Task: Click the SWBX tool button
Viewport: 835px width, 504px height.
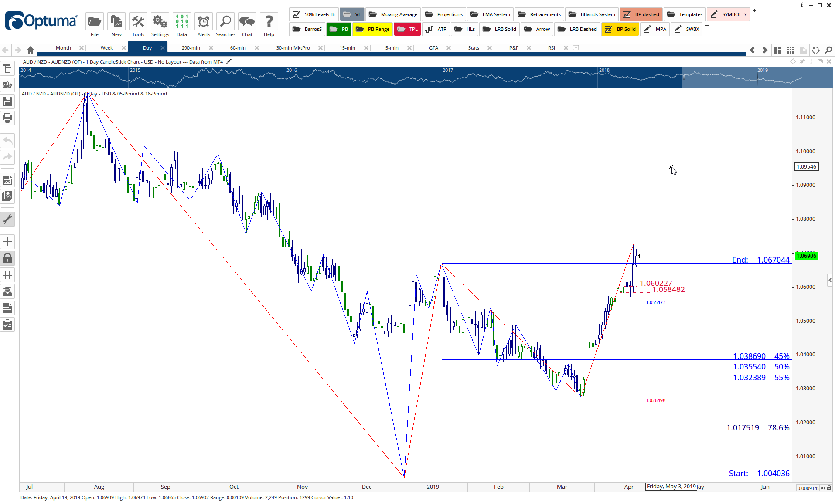Action: [687, 29]
